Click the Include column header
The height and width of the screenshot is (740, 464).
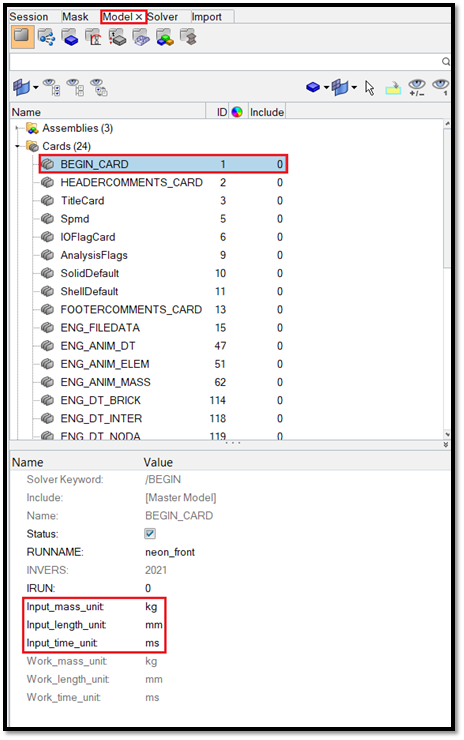[x=267, y=112]
